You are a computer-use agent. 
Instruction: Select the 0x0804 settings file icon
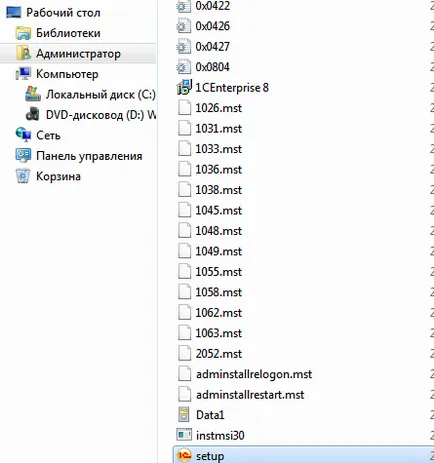pos(183,67)
